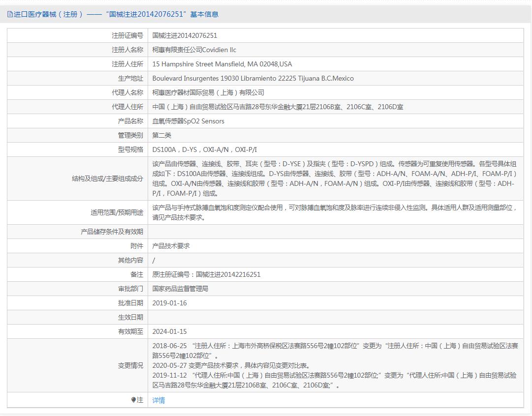The height and width of the screenshot is (416, 532).
Task: Select registration number 国械注进20142076251 value
Action: pos(185,35)
